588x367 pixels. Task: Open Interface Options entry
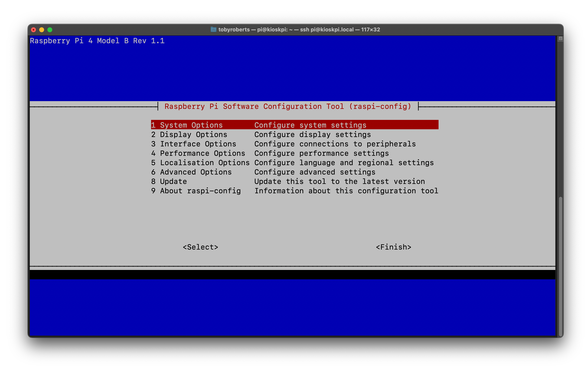coord(294,144)
